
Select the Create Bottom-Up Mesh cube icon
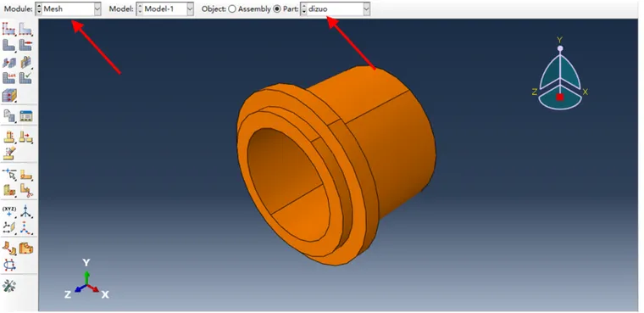point(8,95)
